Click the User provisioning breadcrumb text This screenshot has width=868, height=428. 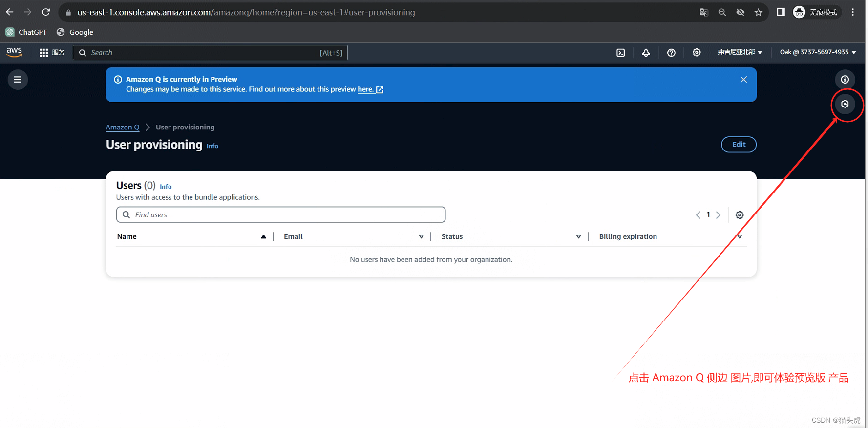tap(185, 127)
